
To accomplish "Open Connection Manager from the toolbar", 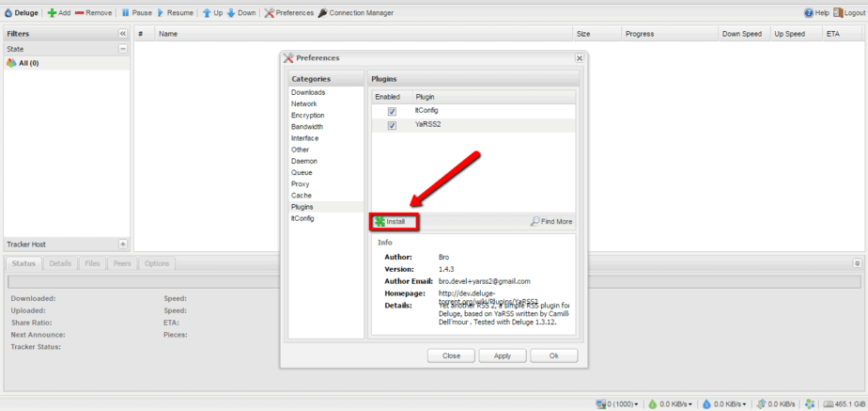I will [x=323, y=13].
